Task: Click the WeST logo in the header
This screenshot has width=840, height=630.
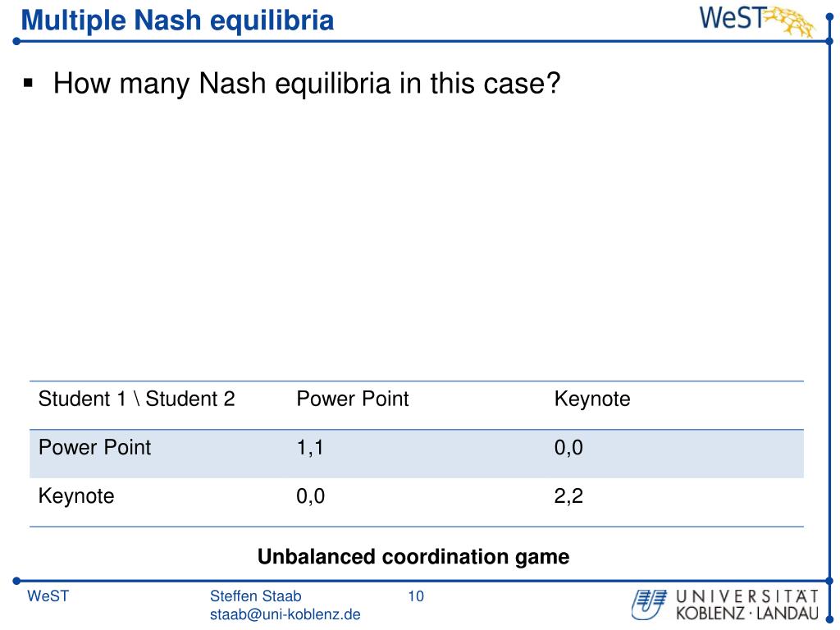Action: [x=757, y=21]
